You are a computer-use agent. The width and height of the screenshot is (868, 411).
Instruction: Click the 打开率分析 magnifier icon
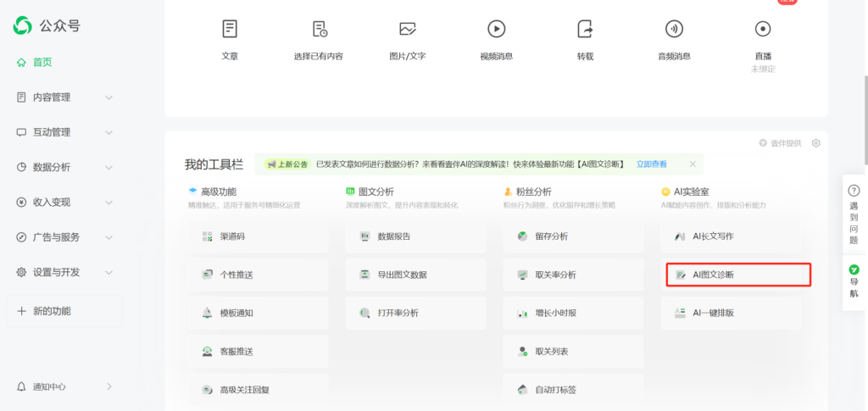364,313
